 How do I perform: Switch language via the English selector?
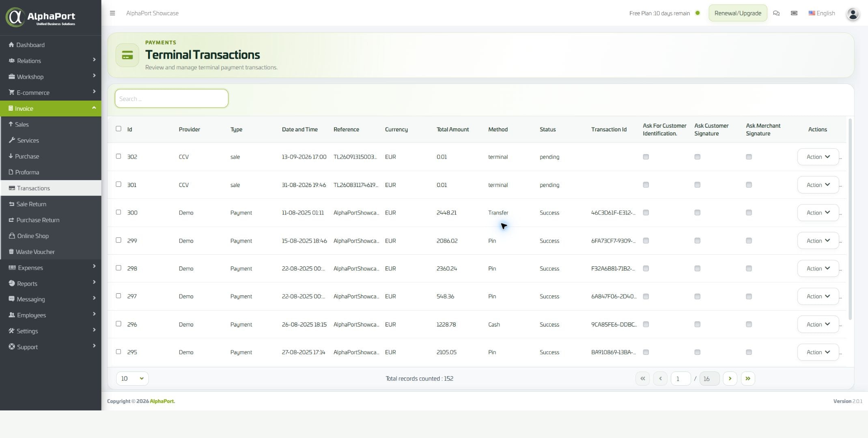pos(822,13)
